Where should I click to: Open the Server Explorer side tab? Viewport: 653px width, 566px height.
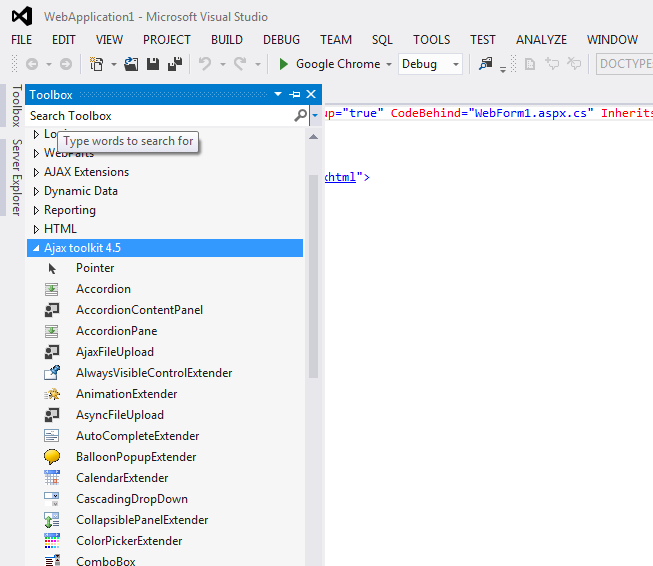16,177
